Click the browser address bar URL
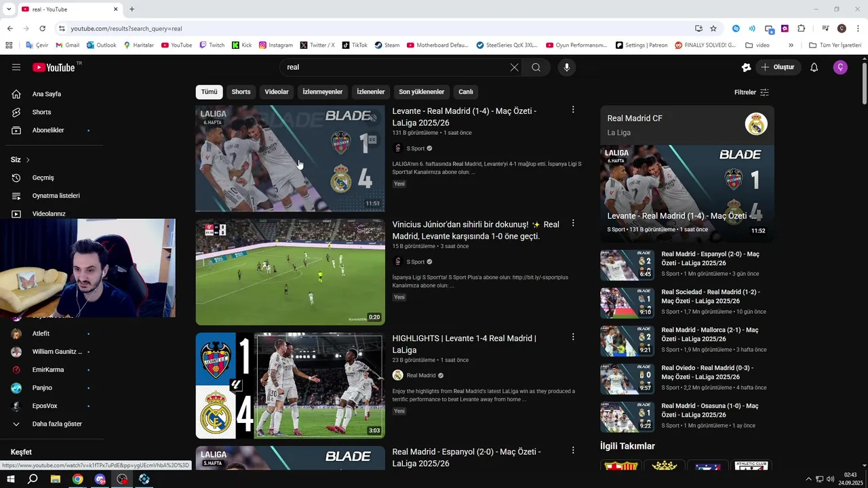Image resolution: width=868 pixels, height=488 pixels. [126, 28]
